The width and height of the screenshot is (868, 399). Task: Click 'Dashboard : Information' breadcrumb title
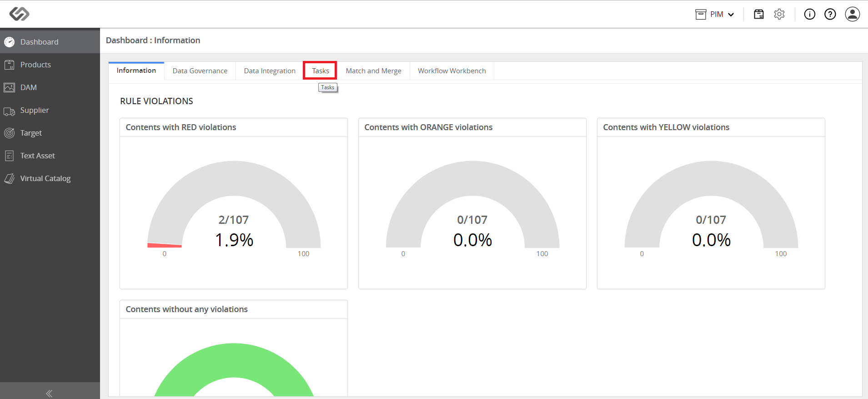tap(153, 40)
